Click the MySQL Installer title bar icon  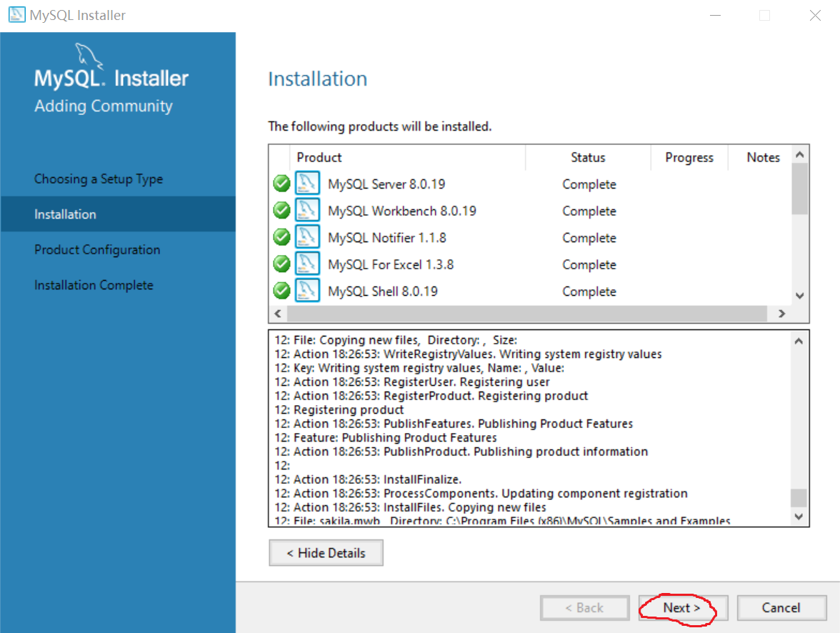coord(16,14)
